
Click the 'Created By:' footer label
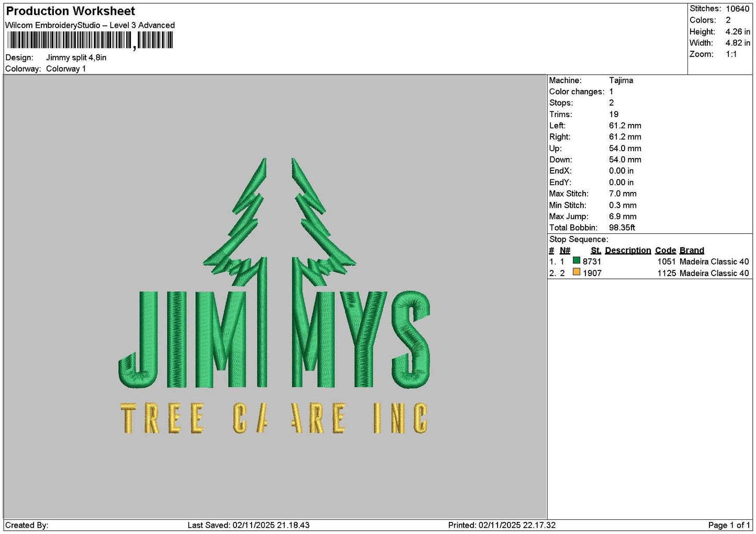(27, 525)
